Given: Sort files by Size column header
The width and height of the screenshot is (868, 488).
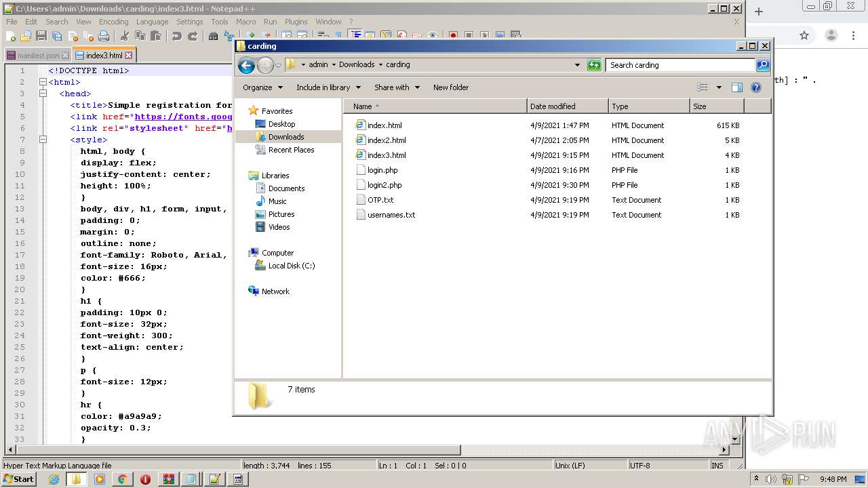Looking at the screenshot, I should click(717, 106).
